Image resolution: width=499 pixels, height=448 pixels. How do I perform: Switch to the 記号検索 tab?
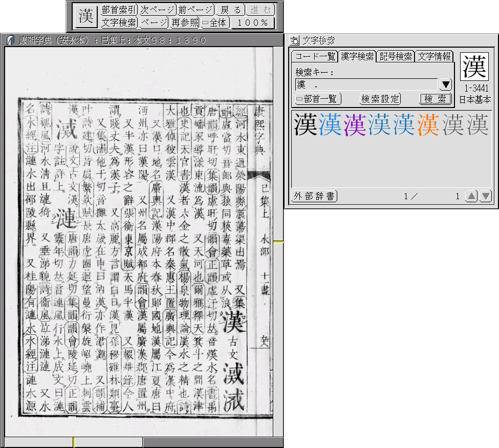[x=396, y=56]
